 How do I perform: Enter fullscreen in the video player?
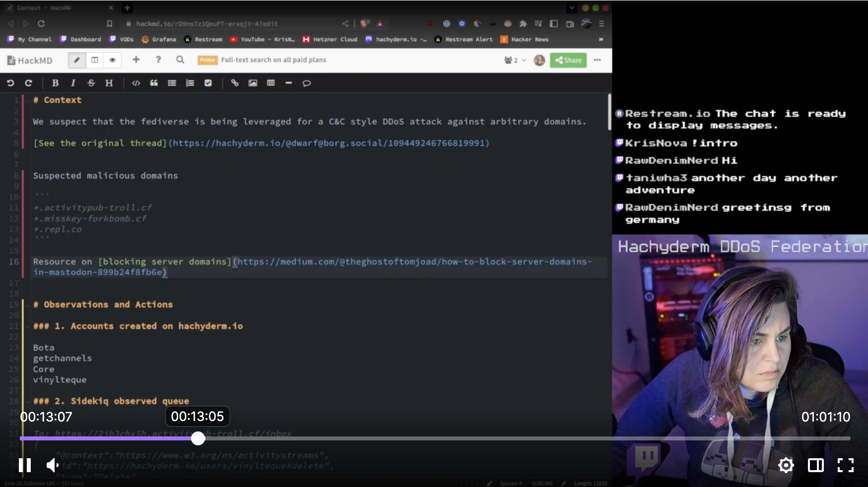846,465
